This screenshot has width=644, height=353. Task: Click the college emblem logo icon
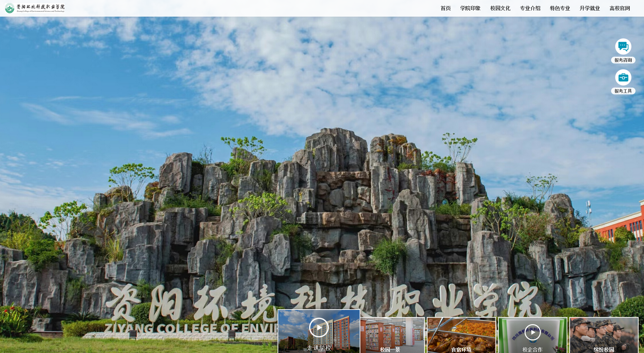10,8
